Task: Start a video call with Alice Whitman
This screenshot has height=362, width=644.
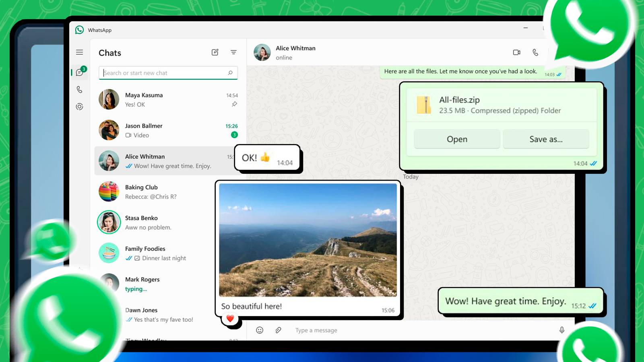Action: point(516,52)
